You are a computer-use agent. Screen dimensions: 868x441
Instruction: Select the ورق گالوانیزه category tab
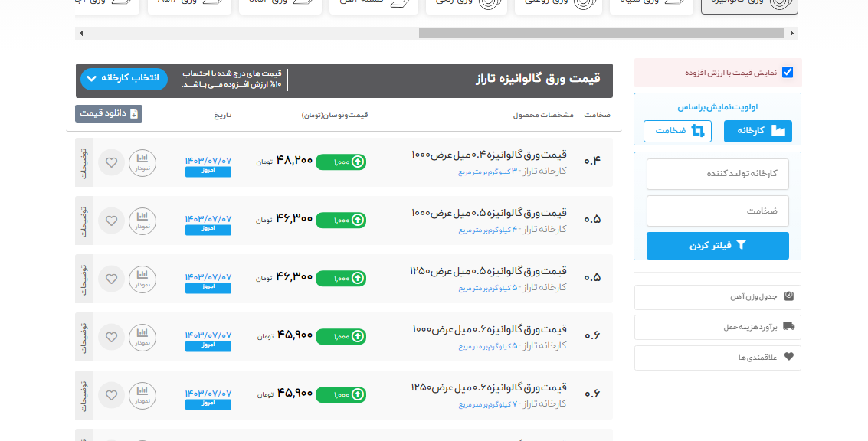[x=748, y=5]
